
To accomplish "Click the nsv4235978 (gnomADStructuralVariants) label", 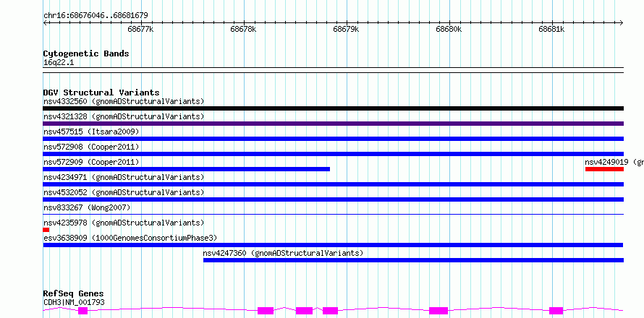I will [x=124, y=223].
